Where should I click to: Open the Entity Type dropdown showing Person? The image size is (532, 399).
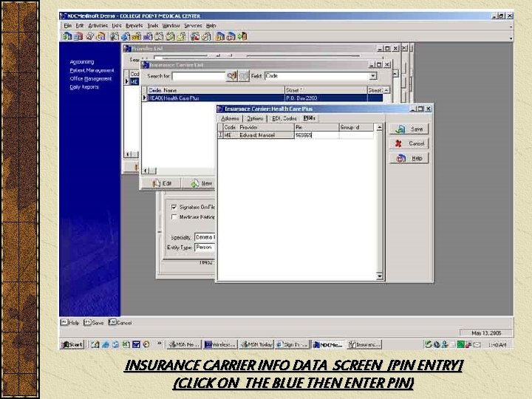coord(205,248)
